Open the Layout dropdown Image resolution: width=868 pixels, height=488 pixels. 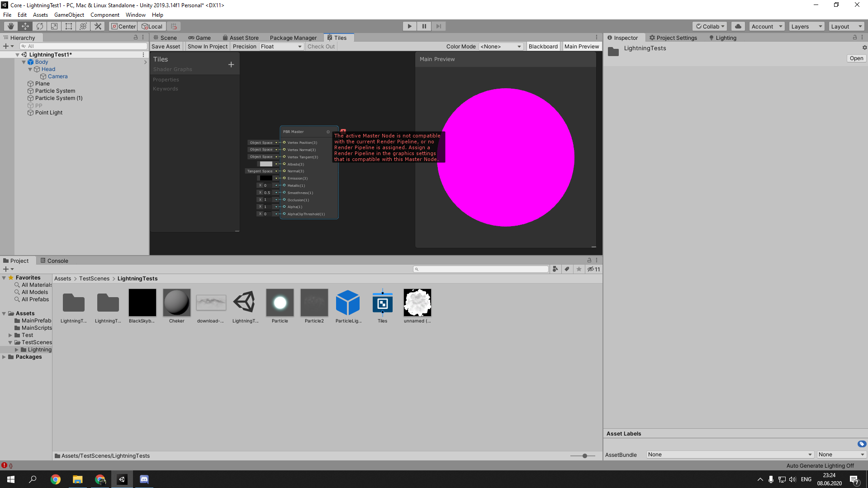(x=846, y=26)
